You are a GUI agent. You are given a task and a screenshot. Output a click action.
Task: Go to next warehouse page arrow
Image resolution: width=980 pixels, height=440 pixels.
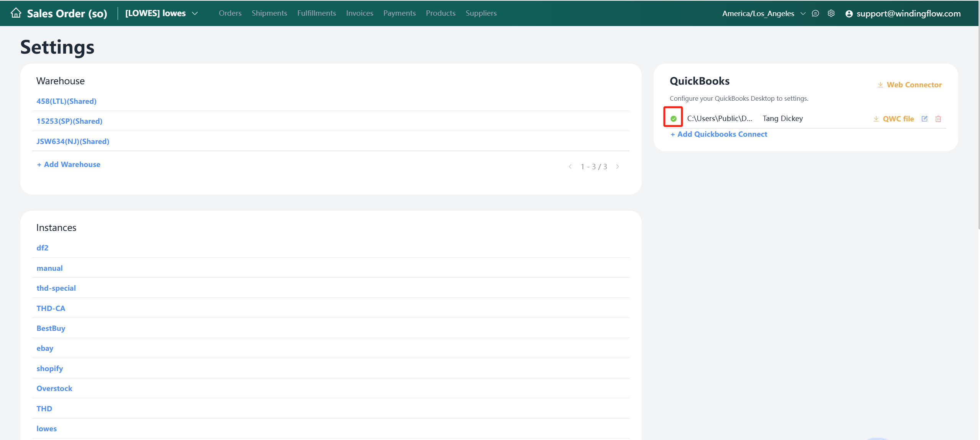618,167
